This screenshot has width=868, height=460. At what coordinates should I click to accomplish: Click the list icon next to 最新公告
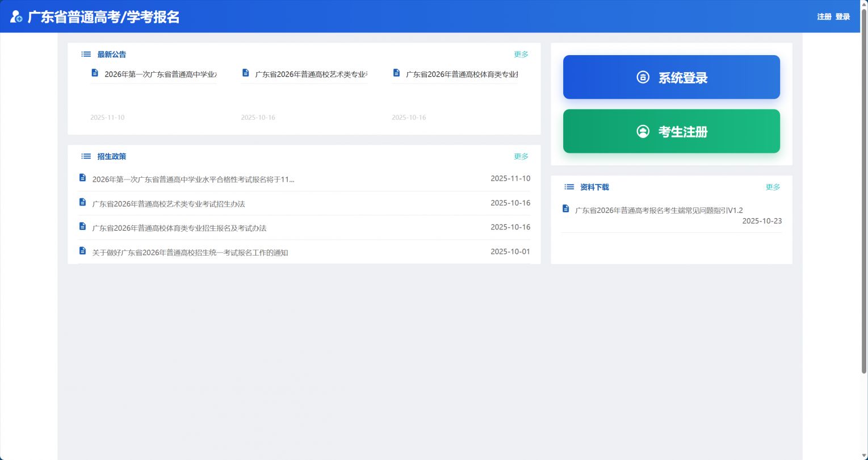86,55
